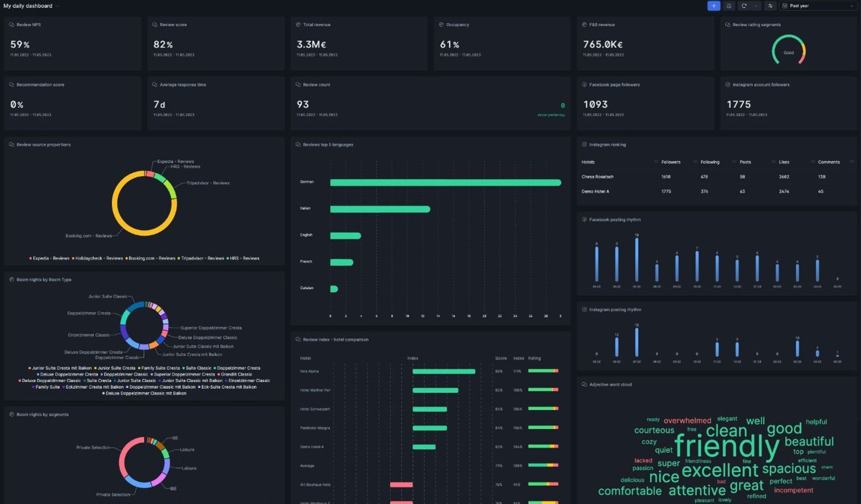Select the Chesa Rosatsch row
This screenshot has width=861, height=504.
click(x=717, y=176)
